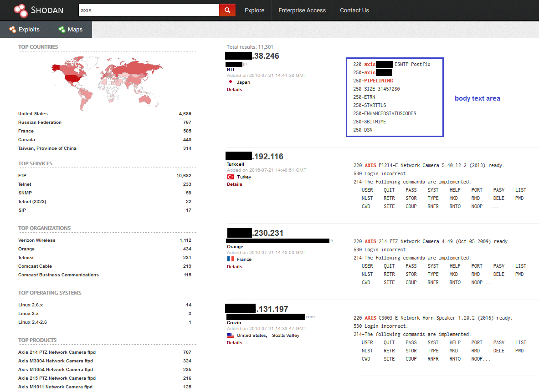
Task: Open Details for the Cruzio result
Action: click(235, 342)
